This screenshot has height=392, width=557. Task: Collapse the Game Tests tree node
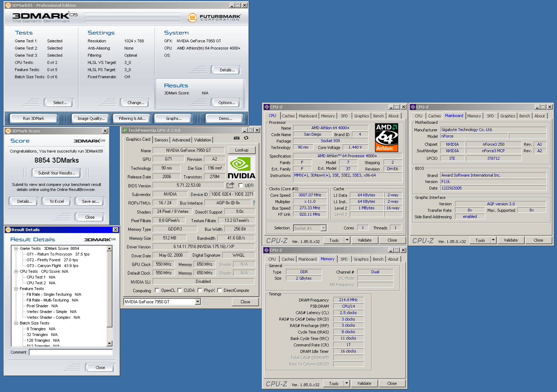point(16,248)
